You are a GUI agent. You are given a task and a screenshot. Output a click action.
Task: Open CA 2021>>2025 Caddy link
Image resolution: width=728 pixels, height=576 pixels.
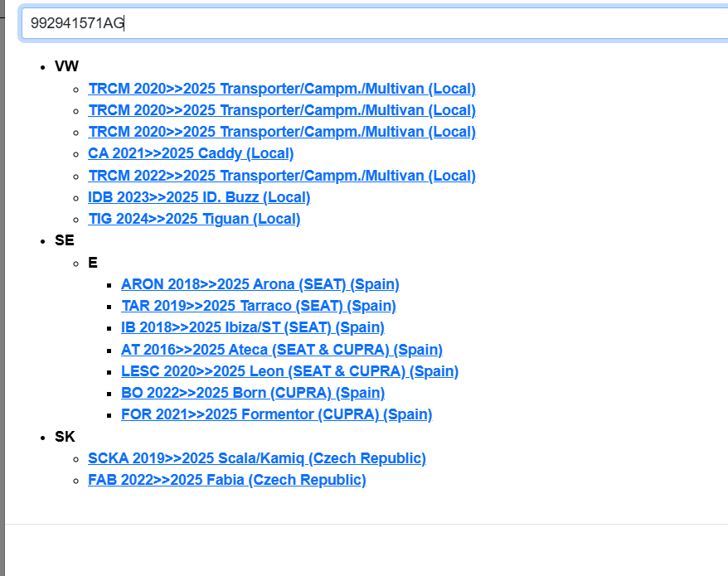click(191, 153)
